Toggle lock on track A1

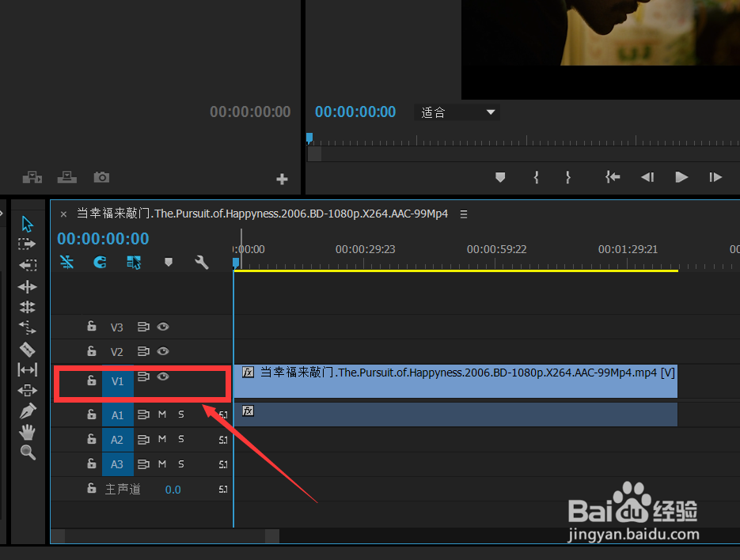point(92,414)
